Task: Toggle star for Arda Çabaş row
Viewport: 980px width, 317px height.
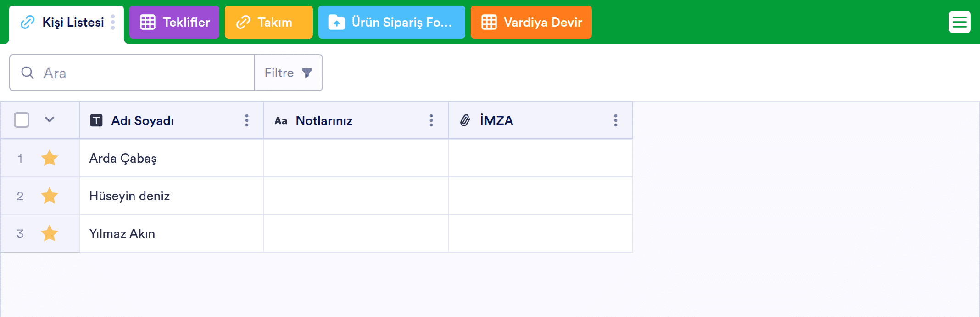Action: click(50, 158)
